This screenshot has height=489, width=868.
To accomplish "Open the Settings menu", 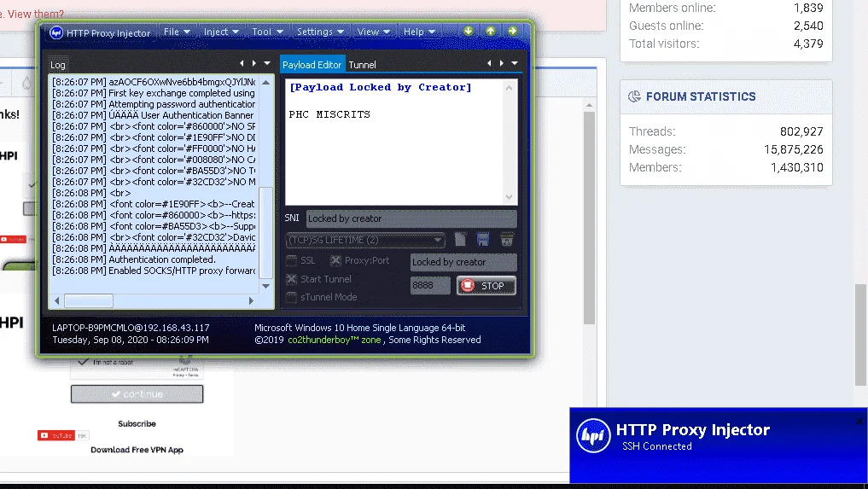I will click(x=320, y=32).
